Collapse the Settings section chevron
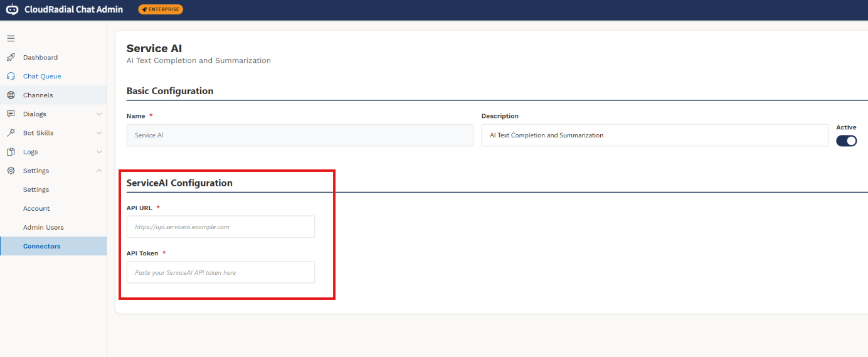This screenshot has width=868, height=357. (x=99, y=171)
